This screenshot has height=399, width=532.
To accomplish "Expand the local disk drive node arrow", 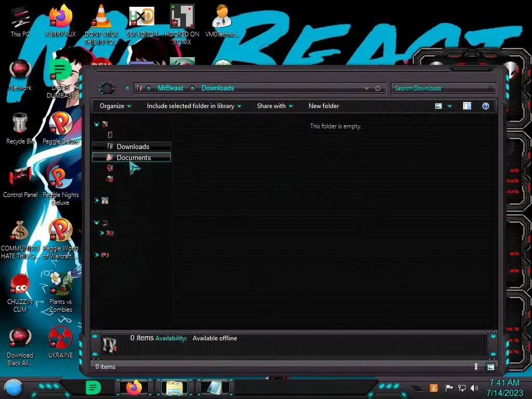I will [101, 233].
